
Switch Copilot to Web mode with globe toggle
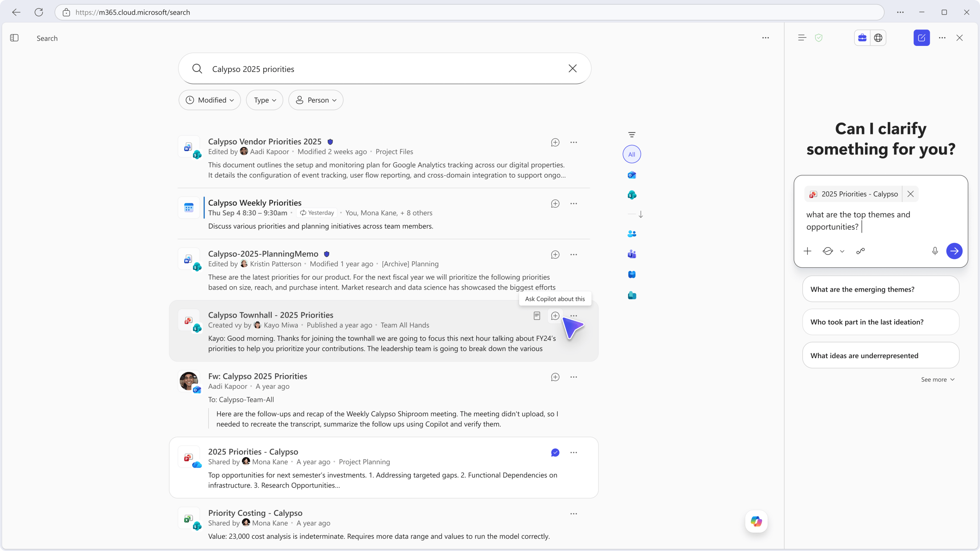click(x=878, y=37)
